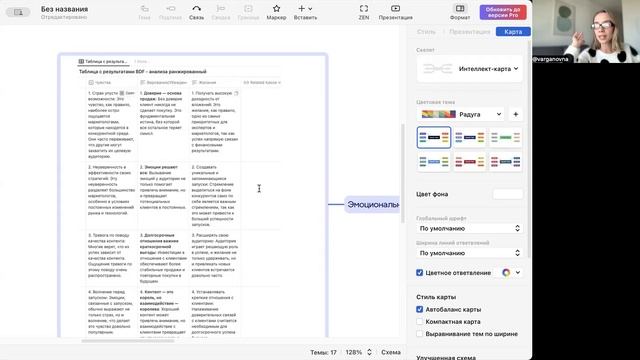Viewport: 640px width, 360px height.
Task: Open the Схема outline view
Action: coord(391,352)
